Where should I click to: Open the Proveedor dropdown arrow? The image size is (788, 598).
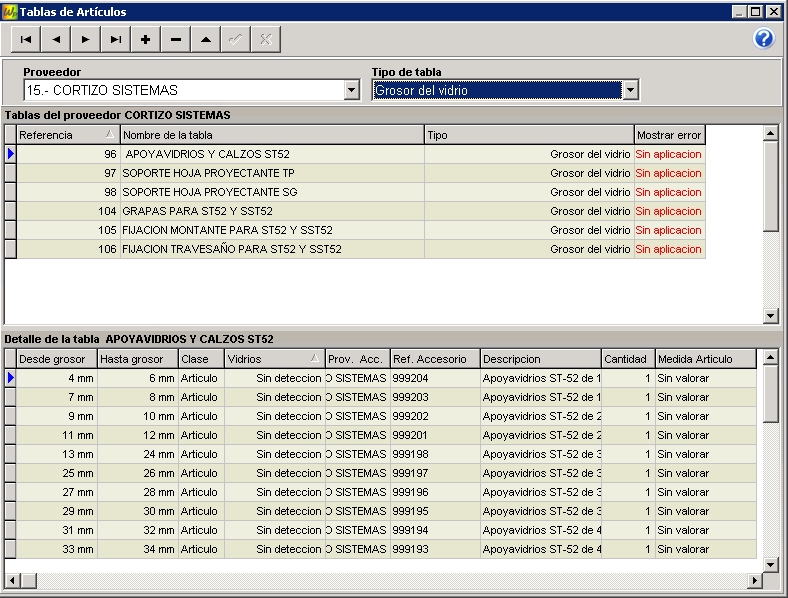[x=352, y=90]
